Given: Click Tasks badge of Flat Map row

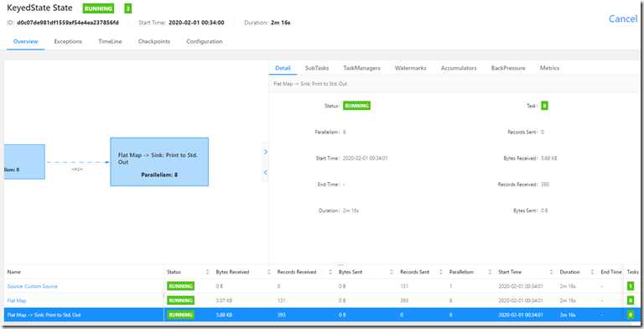Looking at the screenshot, I should tap(631, 300).
